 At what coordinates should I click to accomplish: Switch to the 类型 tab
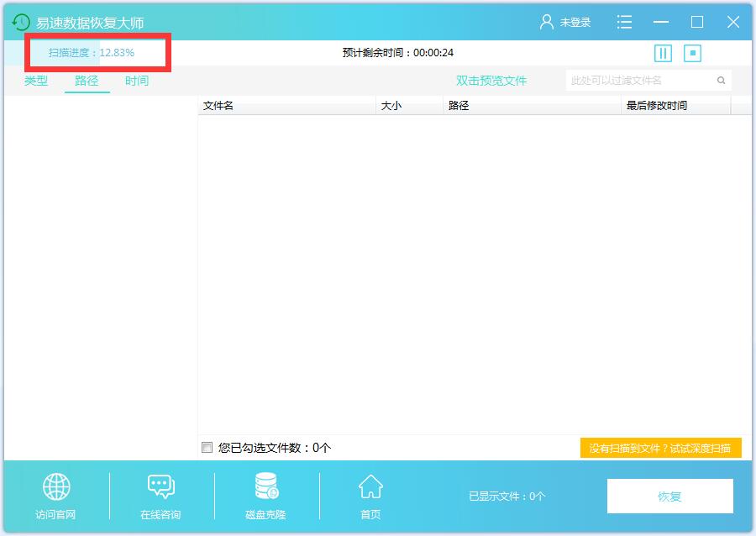[36, 81]
